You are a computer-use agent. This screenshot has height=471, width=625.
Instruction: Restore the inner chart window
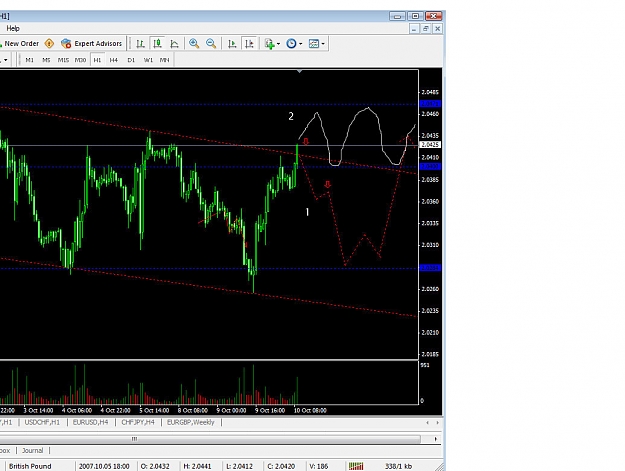tap(426, 29)
